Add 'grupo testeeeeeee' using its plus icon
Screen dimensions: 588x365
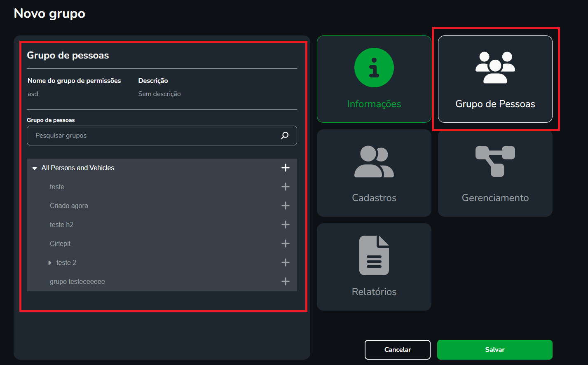285,281
